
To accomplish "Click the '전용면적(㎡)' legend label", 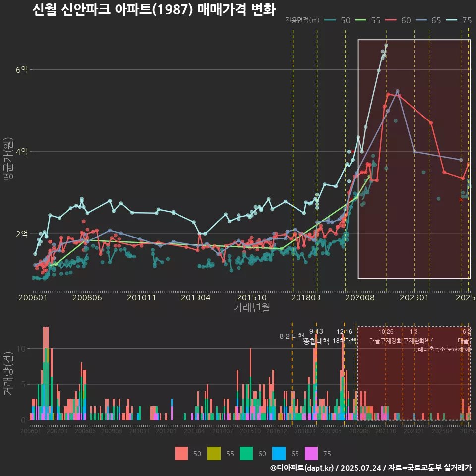I will pyautogui.click(x=302, y=20).
